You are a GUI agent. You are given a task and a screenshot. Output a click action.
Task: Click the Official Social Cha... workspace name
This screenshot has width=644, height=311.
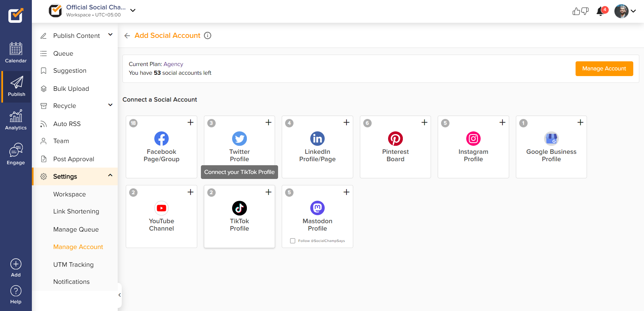pos(96,7)
